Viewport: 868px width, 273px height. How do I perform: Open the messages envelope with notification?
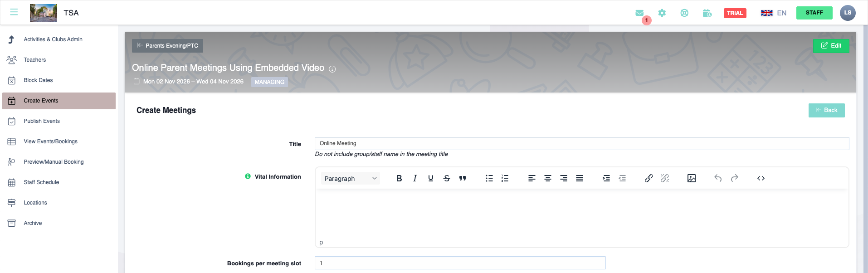click(x=640, y=13)
